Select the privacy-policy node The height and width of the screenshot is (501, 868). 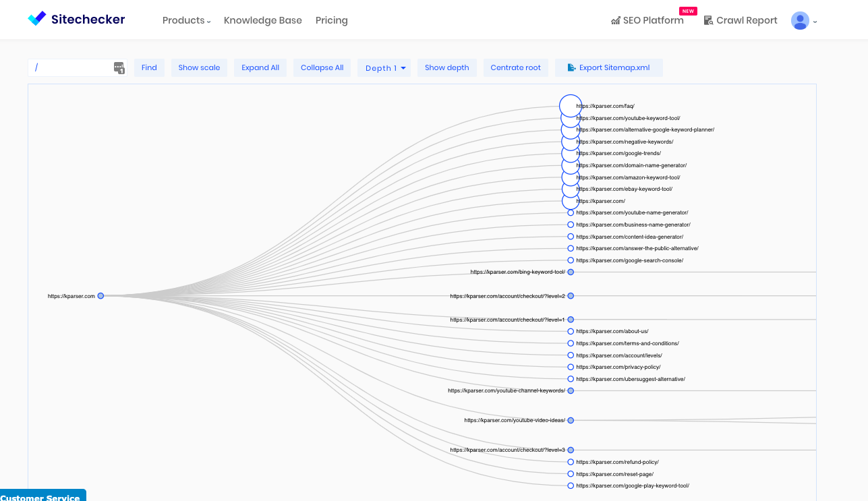click(x=571, y=367)
